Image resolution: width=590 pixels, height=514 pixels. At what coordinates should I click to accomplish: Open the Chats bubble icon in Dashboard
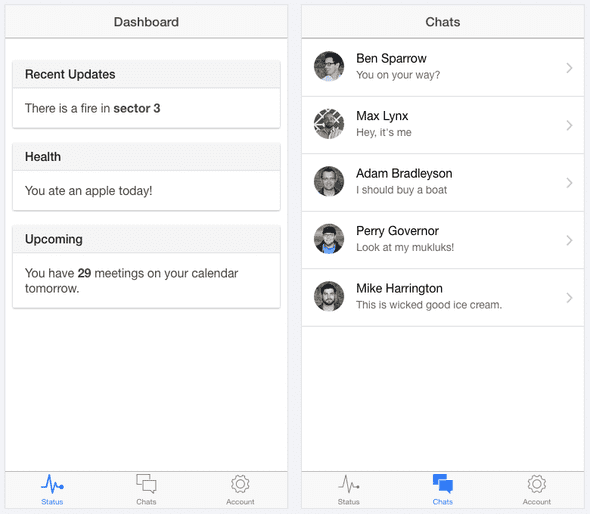(x=146, y=484)
